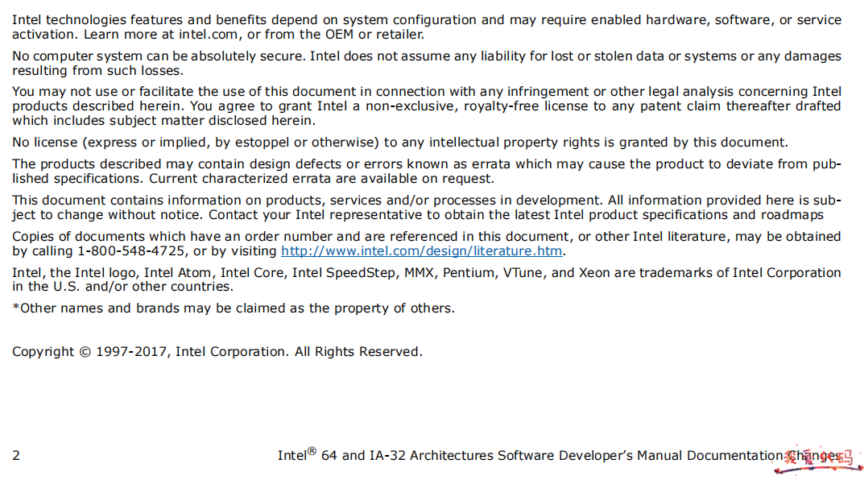The image size is (868, 480).
Task: Click the word 'errata' in products paragraph
Action: coord(490,164)
